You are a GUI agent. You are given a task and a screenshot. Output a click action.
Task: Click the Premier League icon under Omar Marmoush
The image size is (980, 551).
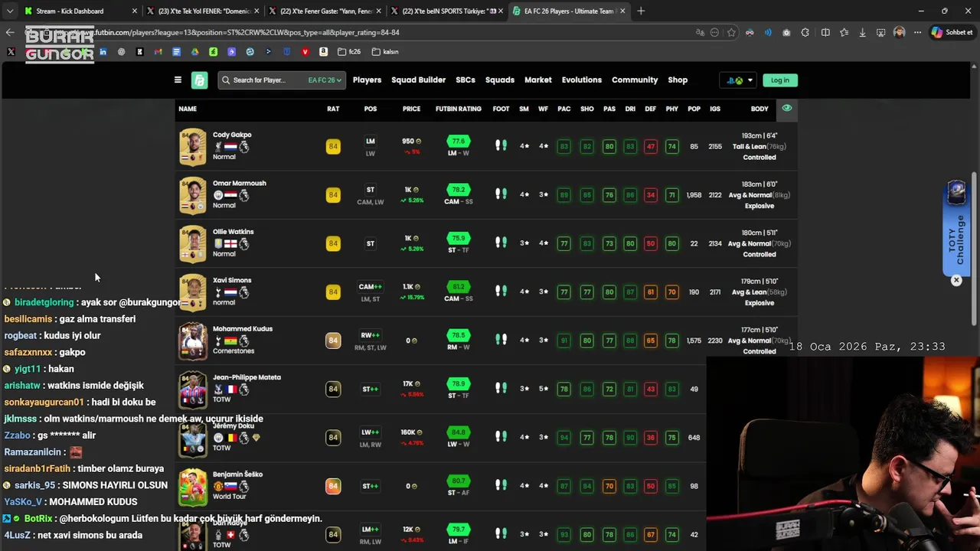click(243, 195)
